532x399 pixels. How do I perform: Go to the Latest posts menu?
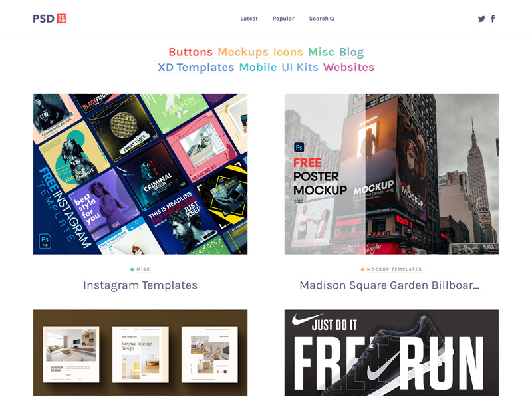click(x=249, y=19)
